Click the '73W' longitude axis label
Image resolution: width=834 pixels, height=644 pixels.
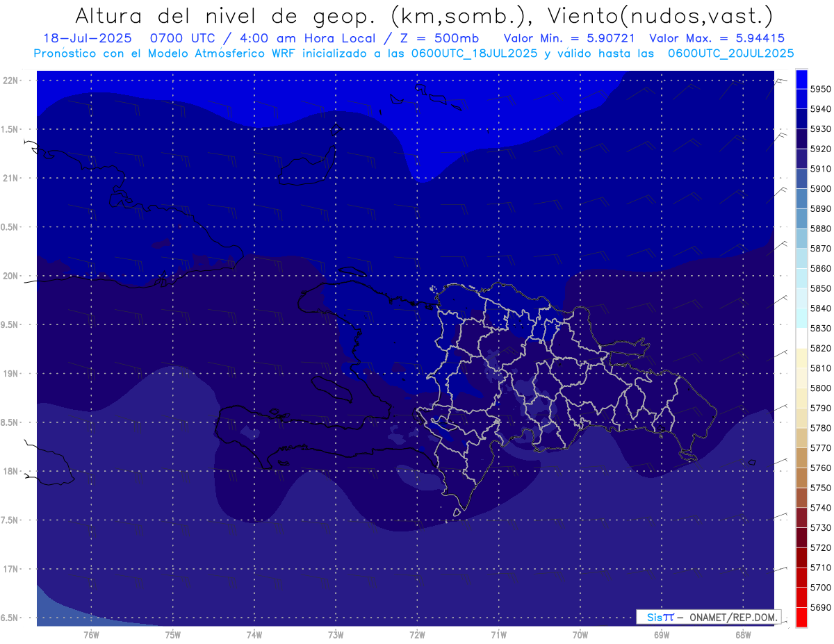336,635
